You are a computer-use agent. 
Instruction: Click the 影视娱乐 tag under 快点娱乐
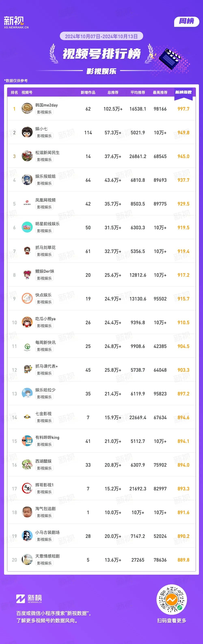point(44,302)
